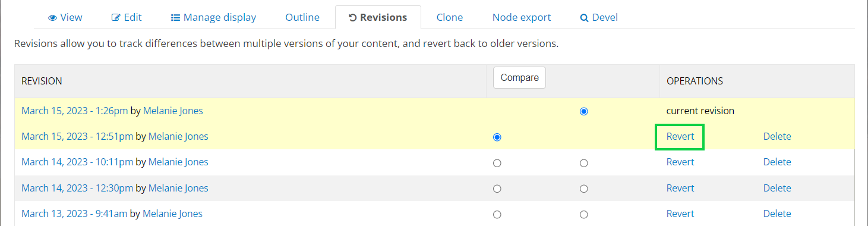
Task: Select right radio for March 15 1:26pm revision
Action: tap(584, 111)
